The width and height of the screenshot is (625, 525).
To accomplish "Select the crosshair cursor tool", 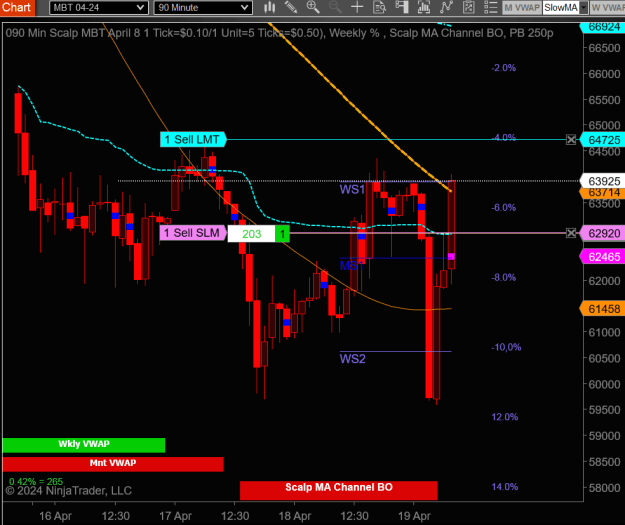I will (x=357, y=7).
